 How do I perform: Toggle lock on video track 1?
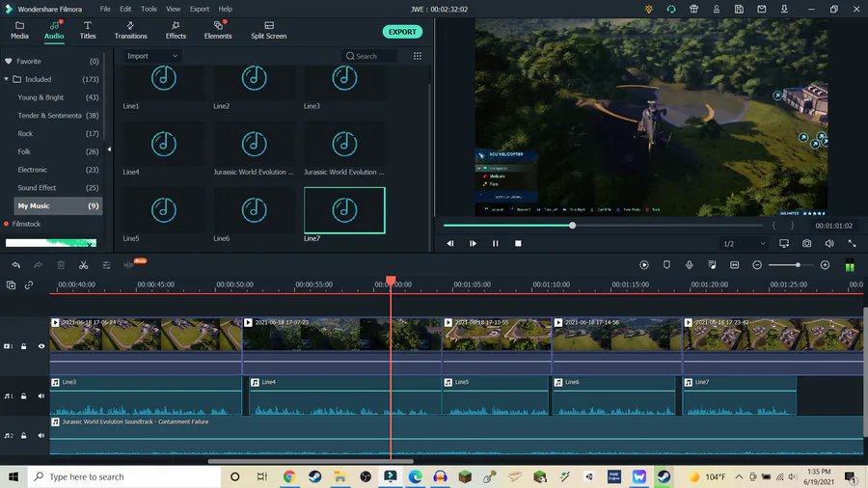[24, 346]
